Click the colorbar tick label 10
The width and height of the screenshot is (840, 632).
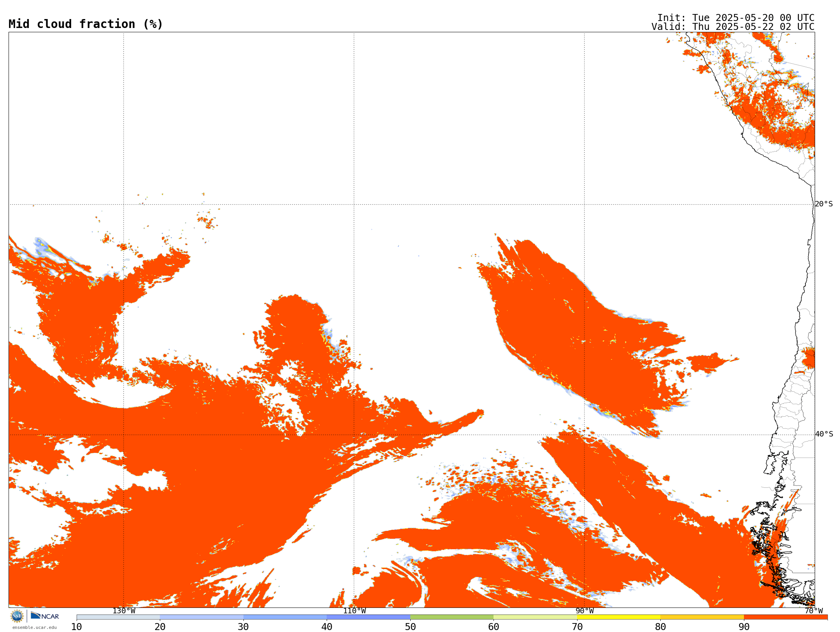[x=77, y=627]
